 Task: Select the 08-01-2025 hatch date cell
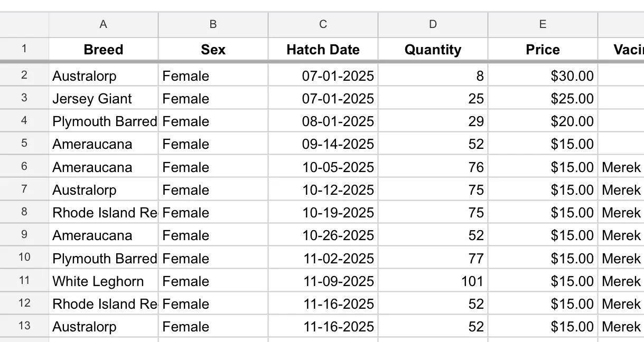pos(323,121)
